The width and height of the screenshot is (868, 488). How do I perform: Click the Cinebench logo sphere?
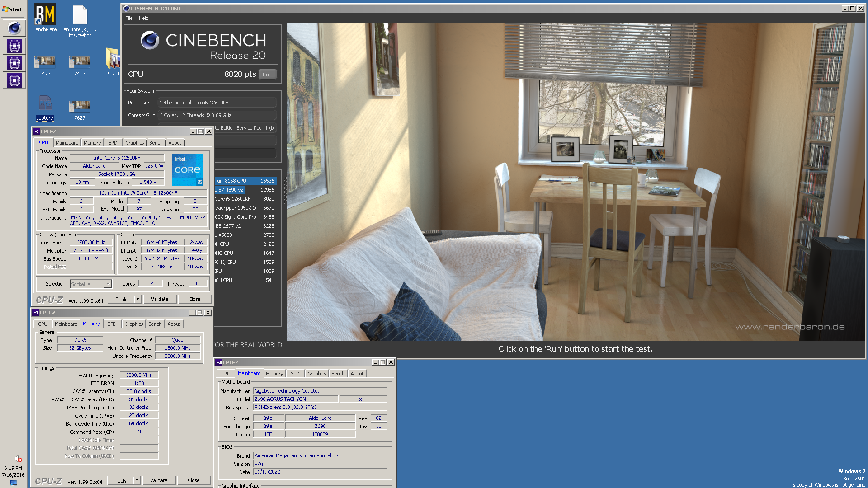(x=150, y=40)
